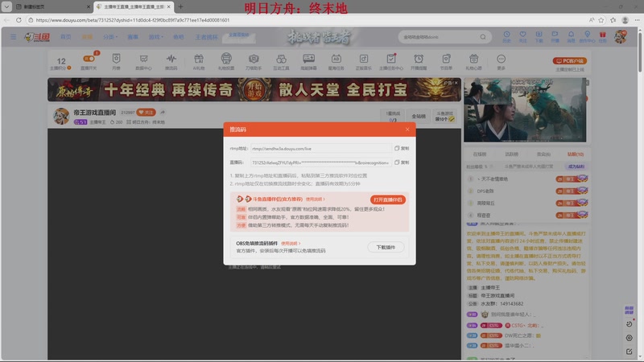Click the share arrow next to 关注

pos(163,112)
